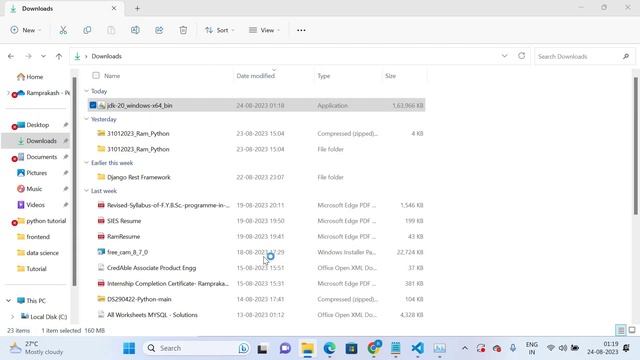This screenshot has width=640, height=360.
Task: Click the volume speaker tray icon
Action: click(x=563, y=348)
